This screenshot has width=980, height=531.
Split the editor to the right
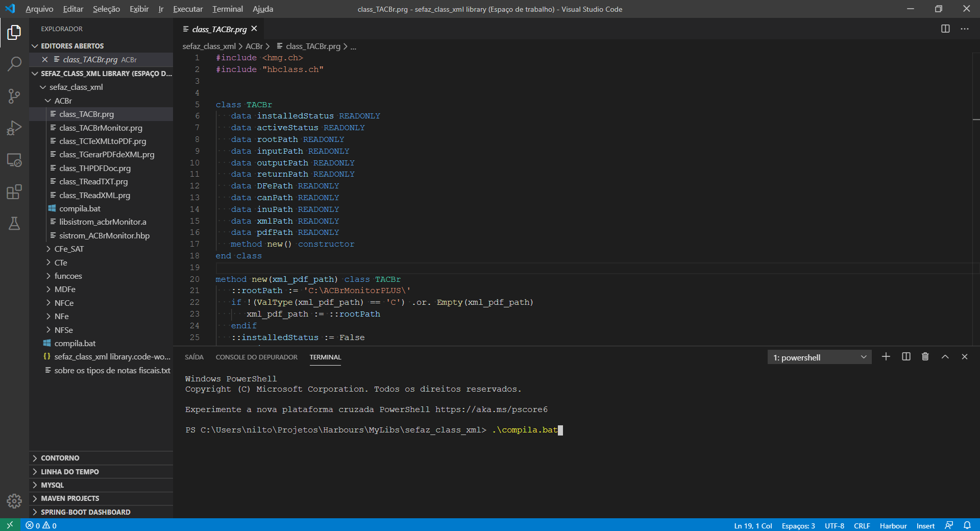945,29
